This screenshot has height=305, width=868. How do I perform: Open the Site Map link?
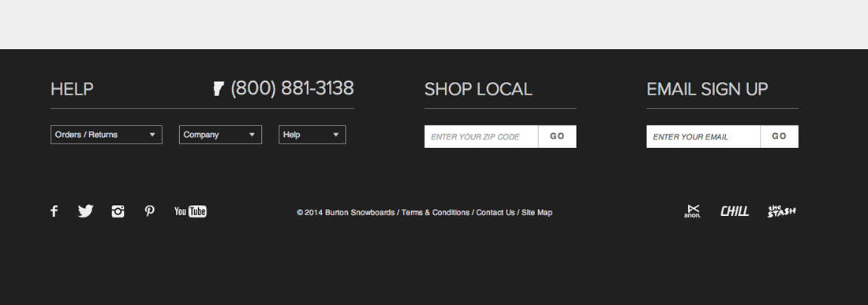click(537, 212)
